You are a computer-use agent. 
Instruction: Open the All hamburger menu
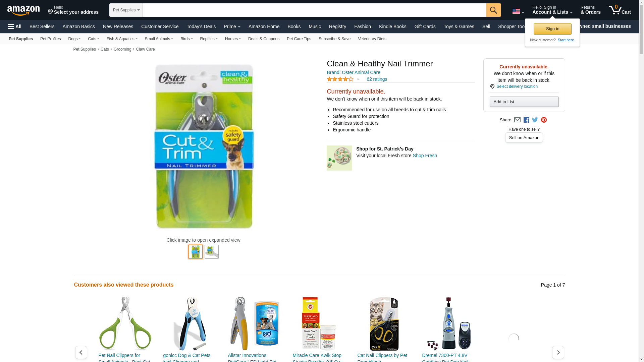tap(15, 26)
